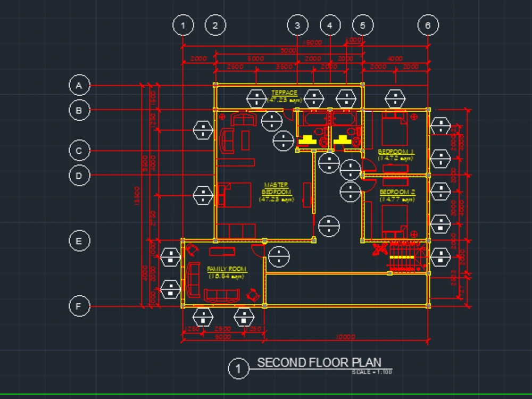Select the bed inside Master Bedroom
532x399 pixels.
point(234,195)
